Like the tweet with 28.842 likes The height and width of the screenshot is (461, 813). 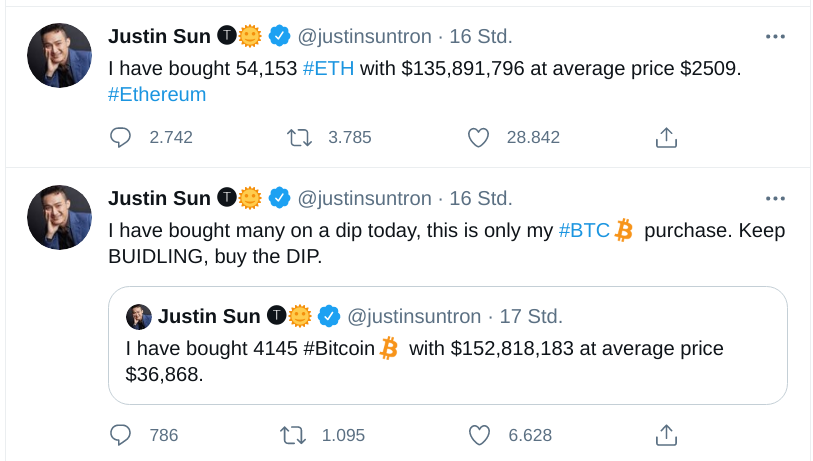478,138
